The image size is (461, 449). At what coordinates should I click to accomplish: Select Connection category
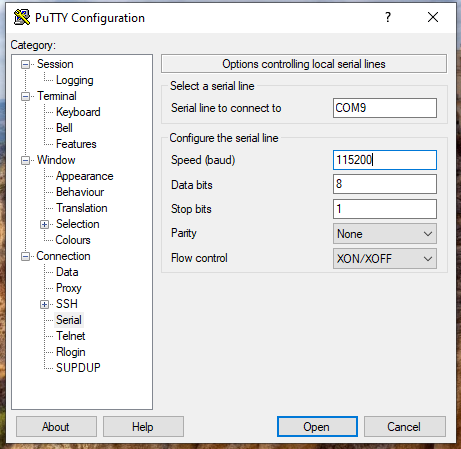click(63, 256)
